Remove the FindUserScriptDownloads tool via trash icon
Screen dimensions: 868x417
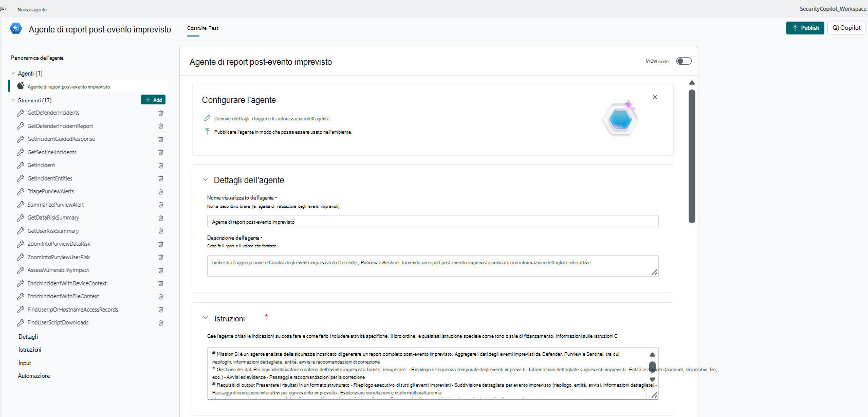click(161, 323)
